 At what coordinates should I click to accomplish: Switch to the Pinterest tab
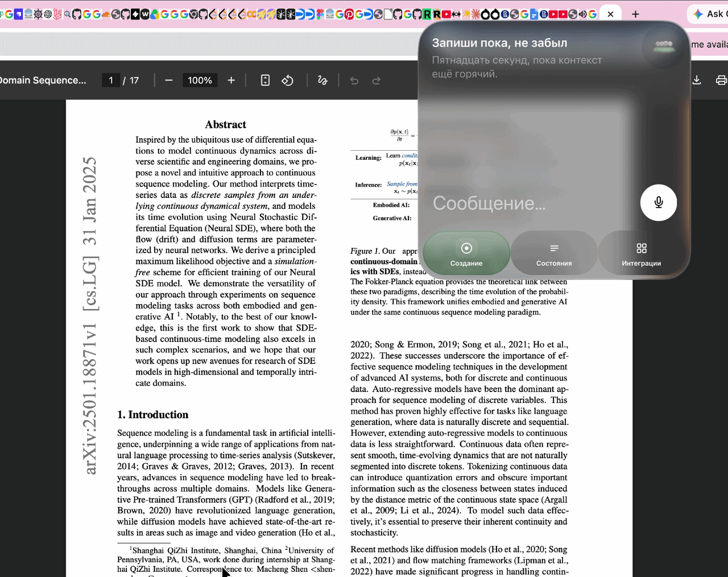click(349, 14)
